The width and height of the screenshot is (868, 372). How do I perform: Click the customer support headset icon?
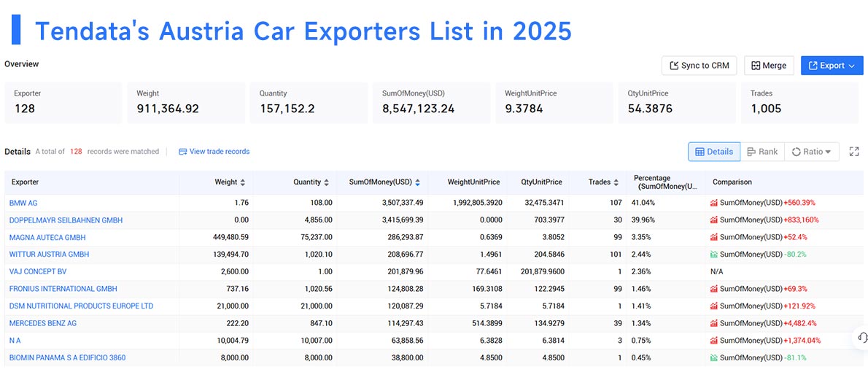861,337
